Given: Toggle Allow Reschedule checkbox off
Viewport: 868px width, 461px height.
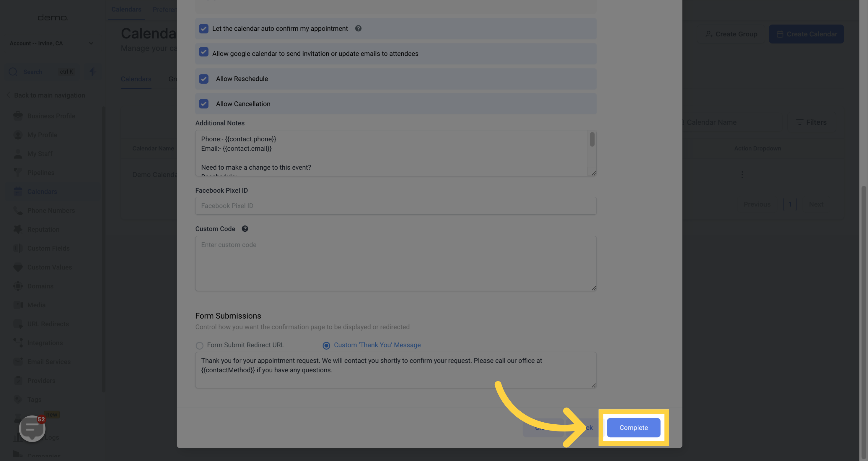Looking at the screenshot, I should 204,79.
